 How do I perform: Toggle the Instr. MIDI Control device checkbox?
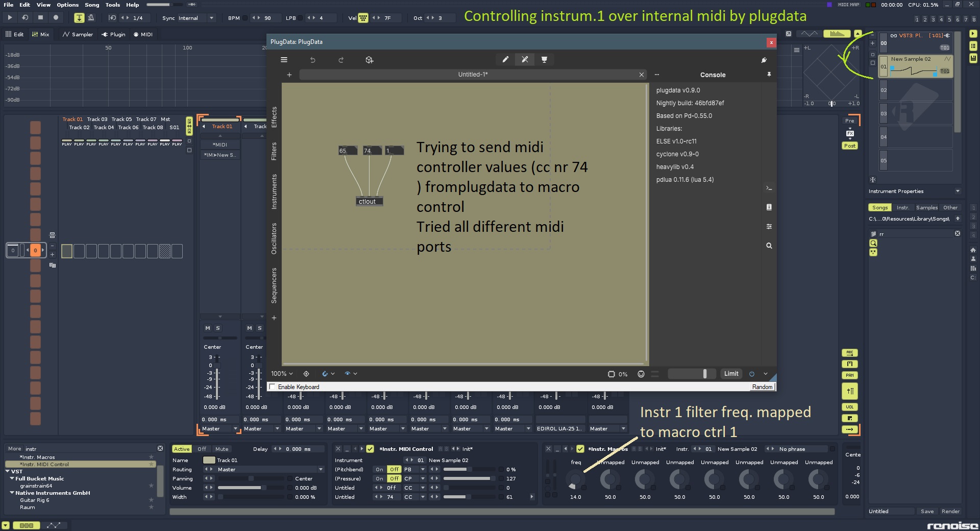point(370,449)
